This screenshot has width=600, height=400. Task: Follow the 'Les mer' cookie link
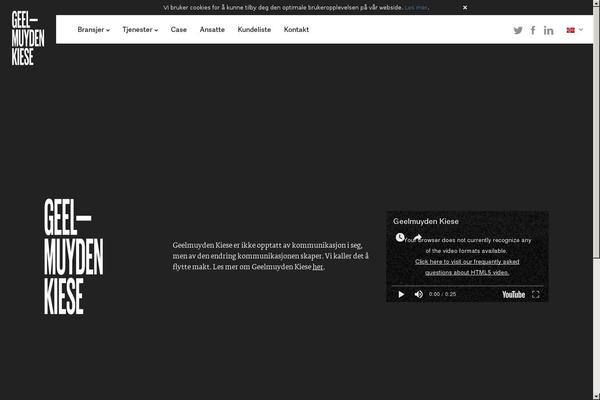click(416, 7)
